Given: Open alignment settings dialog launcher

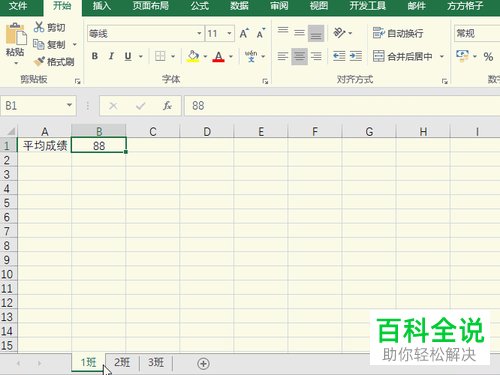Looking at the screenshot, I should click(x=444, y=81).
